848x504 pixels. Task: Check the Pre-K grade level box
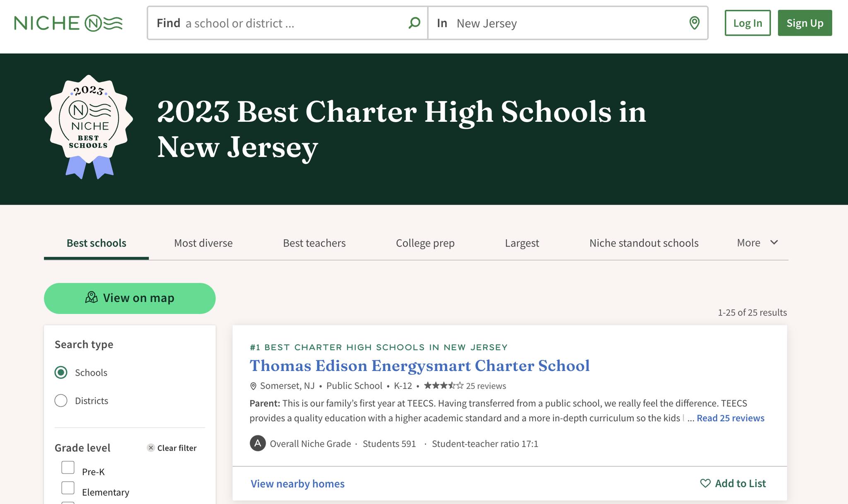[68, 468]
